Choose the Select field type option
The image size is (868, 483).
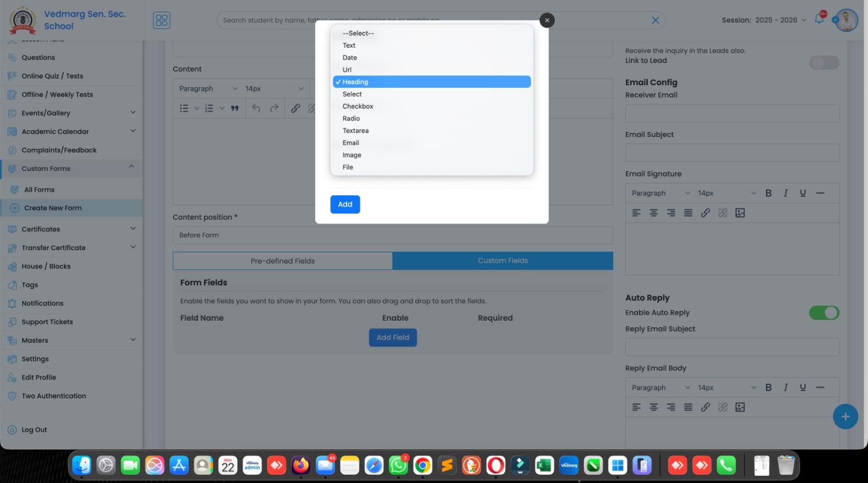coord(431,94)
